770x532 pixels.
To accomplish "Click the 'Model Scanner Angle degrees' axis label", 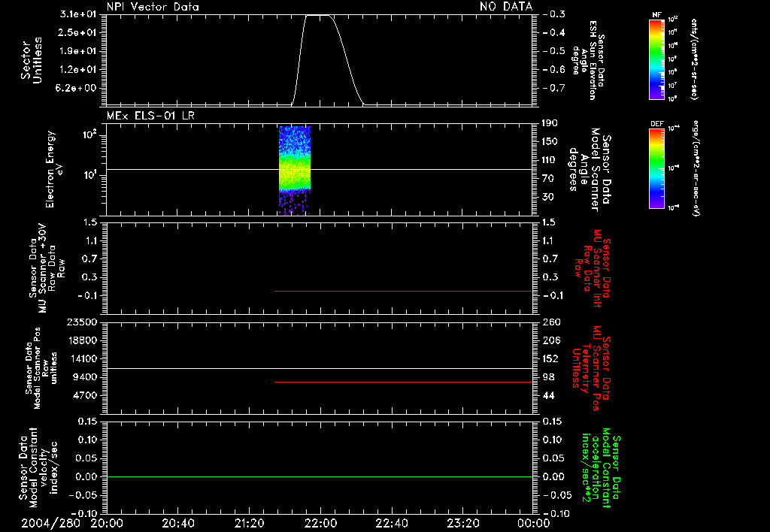I will coord(590,169).
